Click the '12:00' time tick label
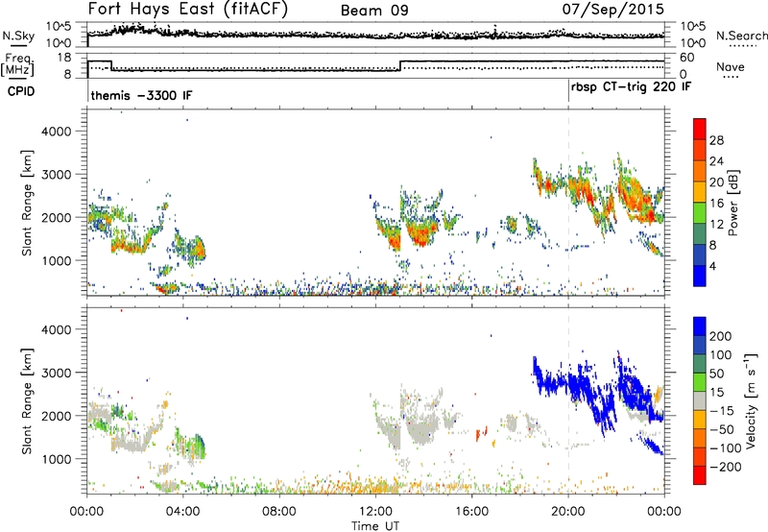 [375, 512]
